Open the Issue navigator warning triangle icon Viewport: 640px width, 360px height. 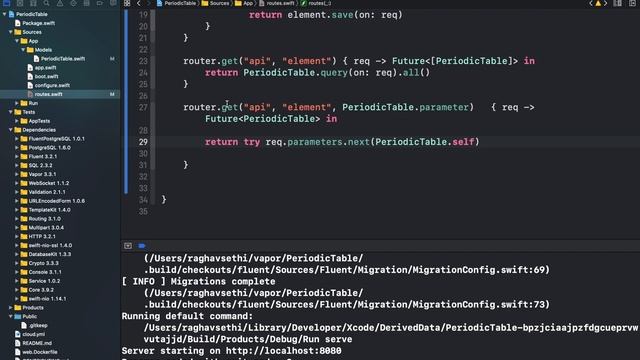click(60, 3)
